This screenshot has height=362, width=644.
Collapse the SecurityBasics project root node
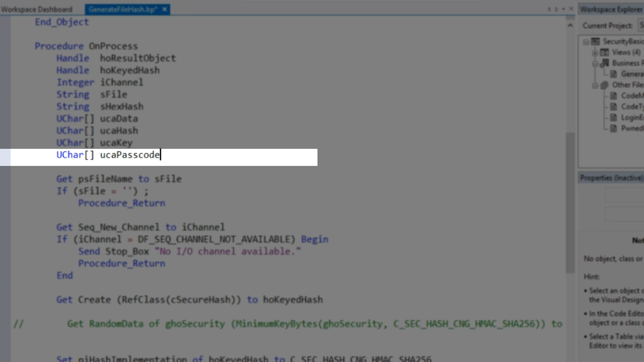pyautogui.click(x=586, y=42)
